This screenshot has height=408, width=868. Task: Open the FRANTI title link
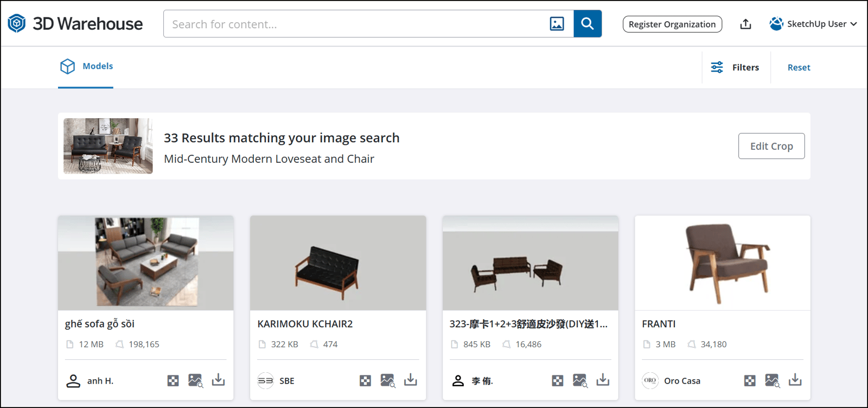(x=659, y=324)
